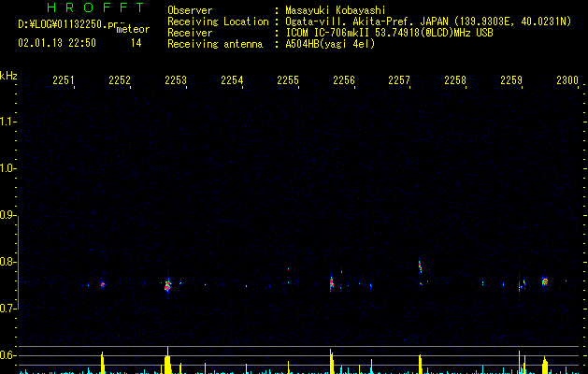Click the 'Observer' field label
Image resolution: width=588 pixels, height=374 pixels.
190,10
